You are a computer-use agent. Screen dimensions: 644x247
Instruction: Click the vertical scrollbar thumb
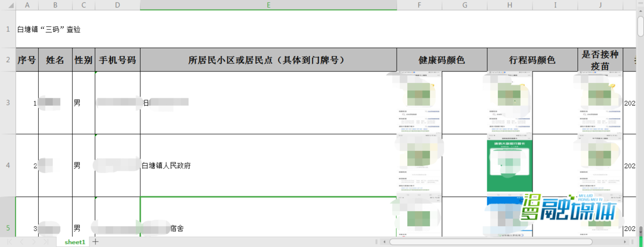click(640, 27)
